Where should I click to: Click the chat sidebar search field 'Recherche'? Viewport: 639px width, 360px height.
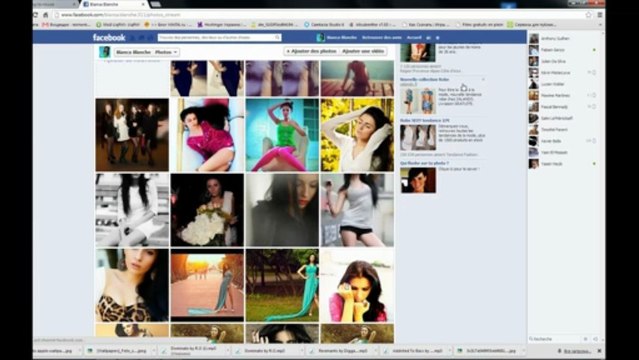[554, 339]
